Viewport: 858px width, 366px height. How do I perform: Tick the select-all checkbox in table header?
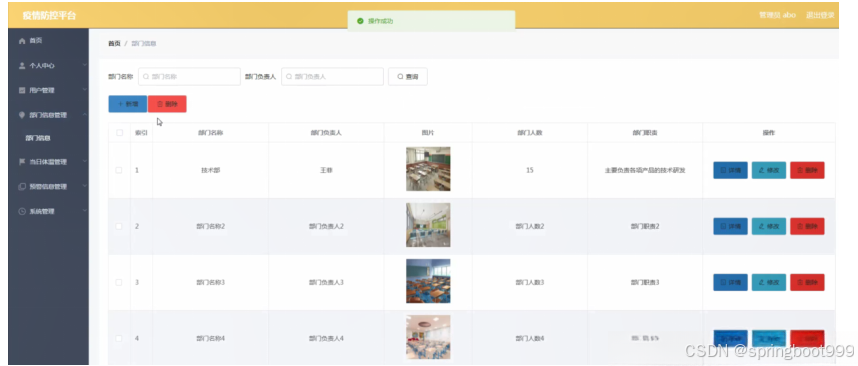119,132
